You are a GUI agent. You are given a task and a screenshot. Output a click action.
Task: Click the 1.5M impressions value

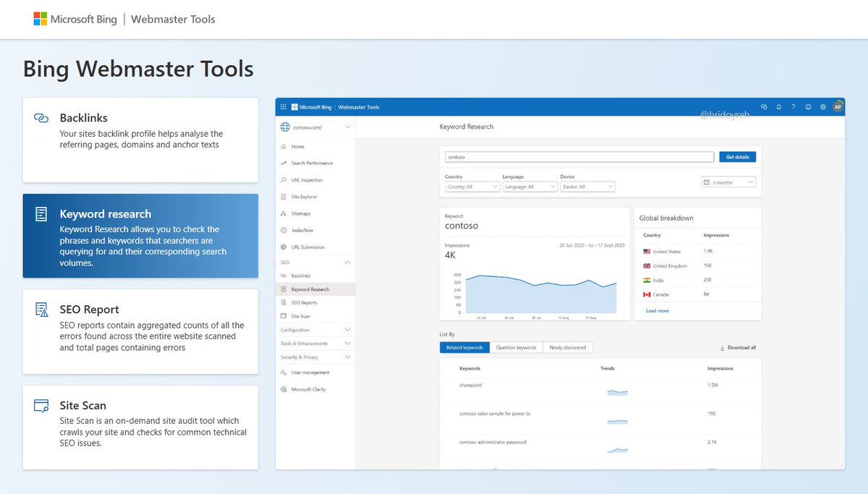point(712,385)
